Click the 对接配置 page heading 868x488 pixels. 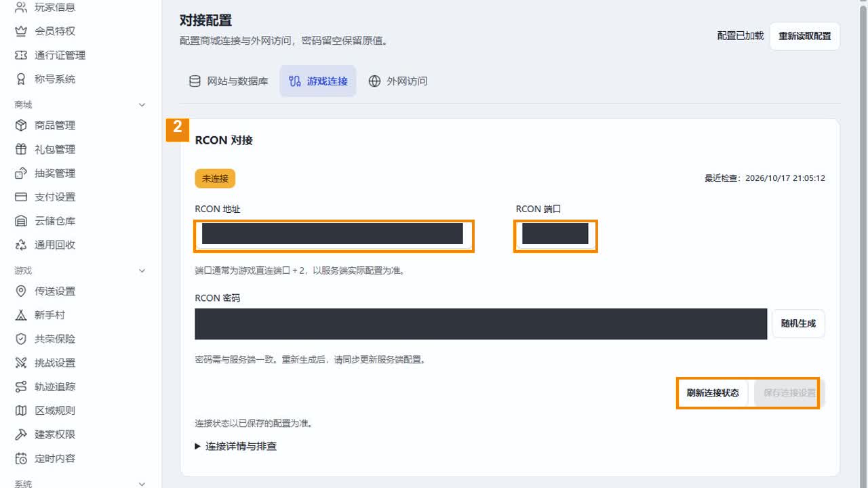pyautogui.click(x=205, y=21)
